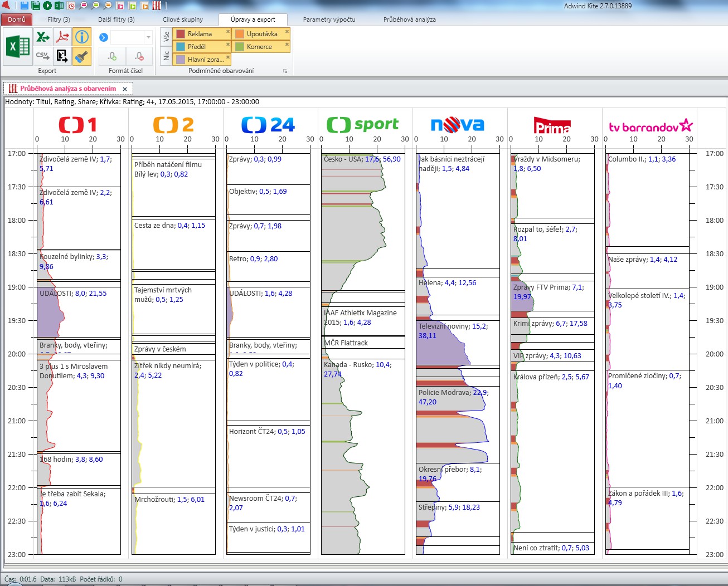Click the Vše button
This screenshot has width=728, height=586.
(166, 37)
